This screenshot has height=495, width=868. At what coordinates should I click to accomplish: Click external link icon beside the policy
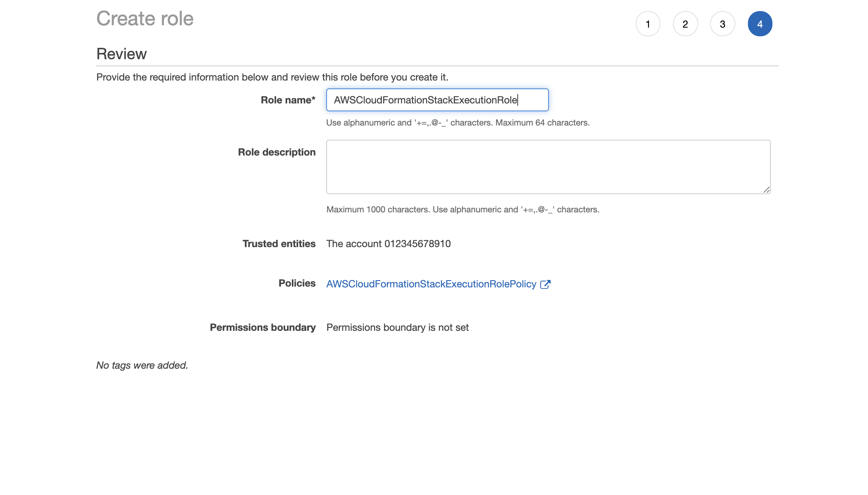[x=545, y=284]
